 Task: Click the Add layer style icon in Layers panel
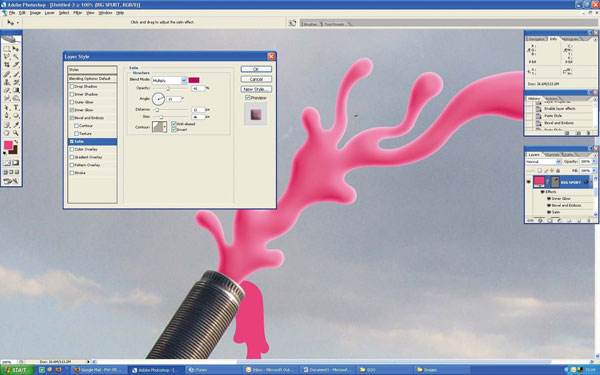[x=540, y=220]
